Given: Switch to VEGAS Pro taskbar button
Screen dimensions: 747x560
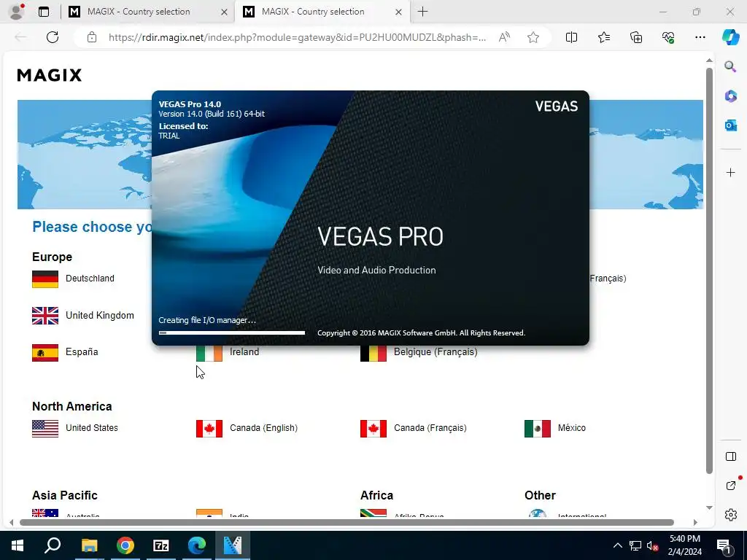Looking at the screenshot, I should [233, 545].
